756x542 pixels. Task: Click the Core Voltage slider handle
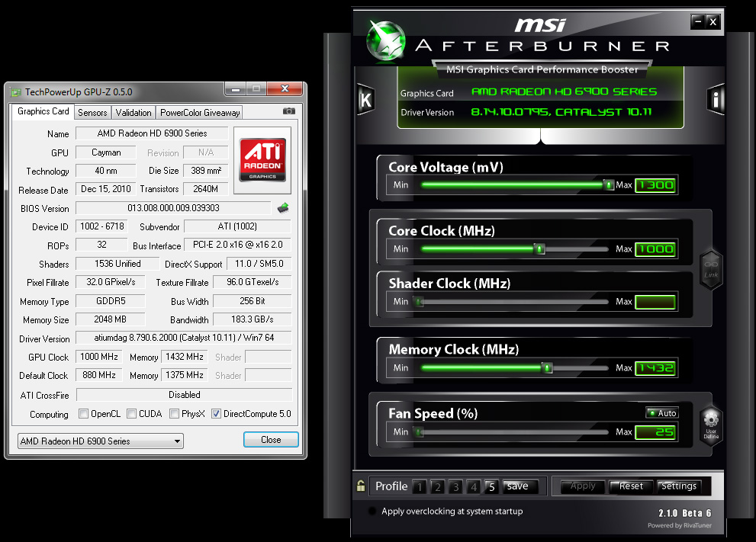click(609, 184)
